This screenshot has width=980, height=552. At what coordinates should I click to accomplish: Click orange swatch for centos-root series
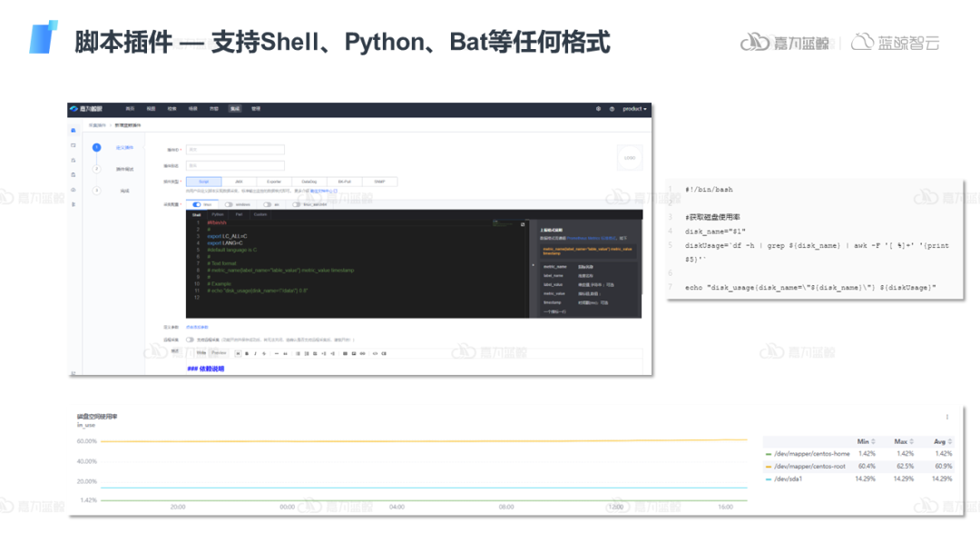coord(769,467)
